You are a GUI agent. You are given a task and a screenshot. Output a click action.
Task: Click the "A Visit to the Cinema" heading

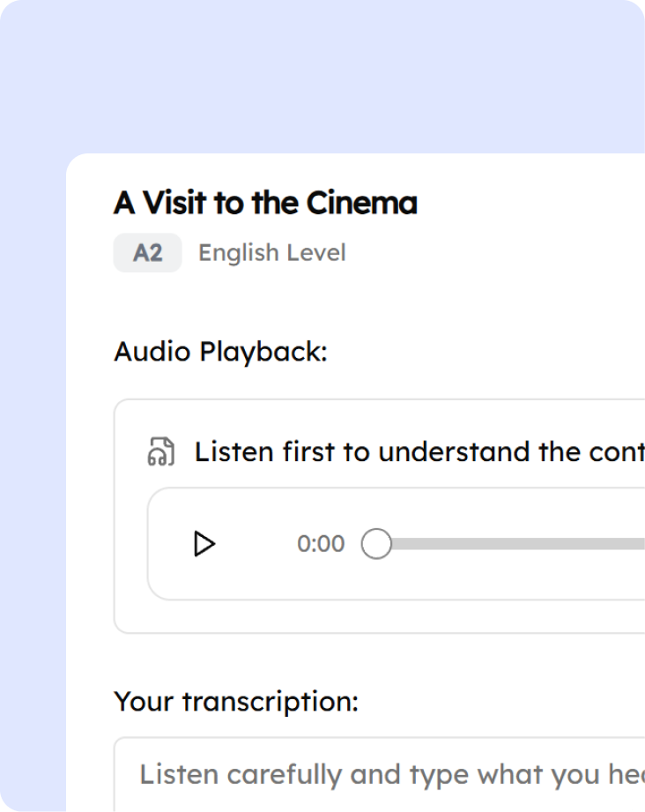tap(265, 203)
